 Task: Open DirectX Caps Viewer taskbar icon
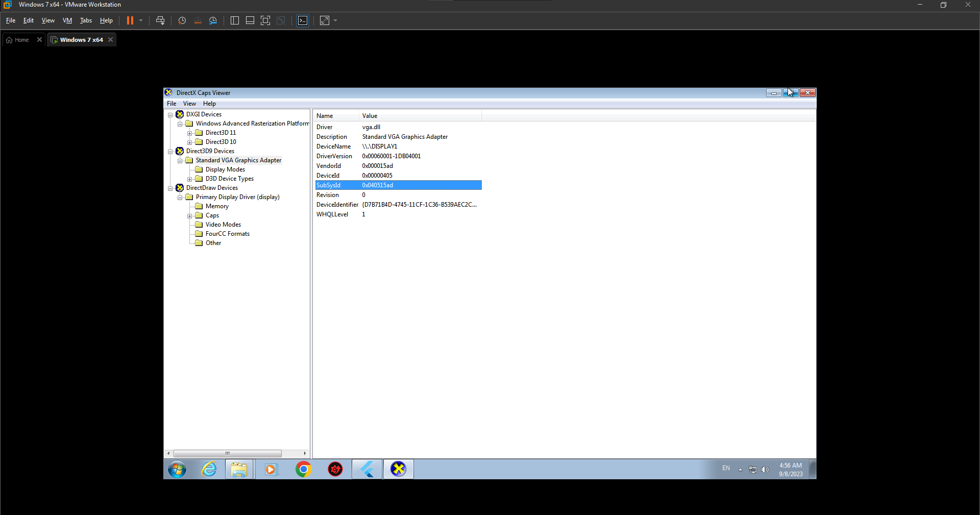[398, 469]
